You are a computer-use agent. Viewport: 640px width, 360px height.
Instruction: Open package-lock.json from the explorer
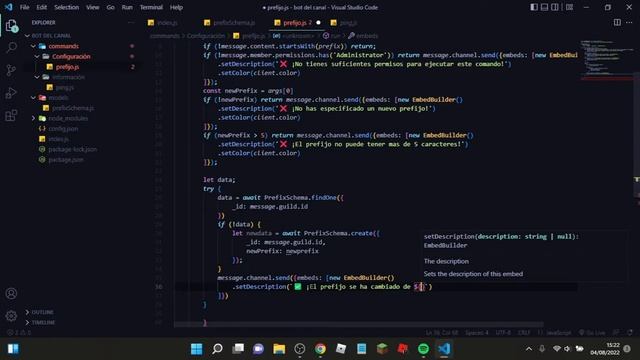(x=73, y=149)
